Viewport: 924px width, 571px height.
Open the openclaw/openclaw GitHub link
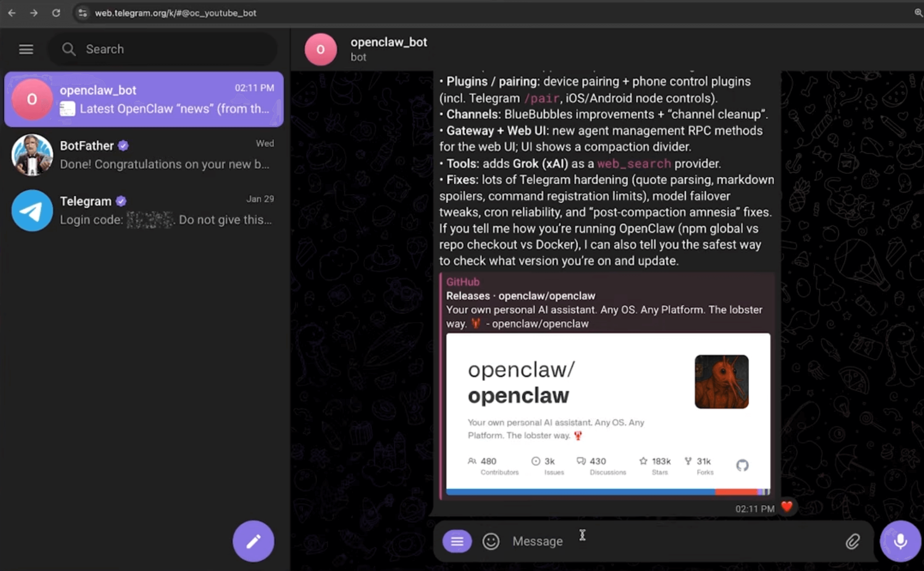(x=541, y=324)
